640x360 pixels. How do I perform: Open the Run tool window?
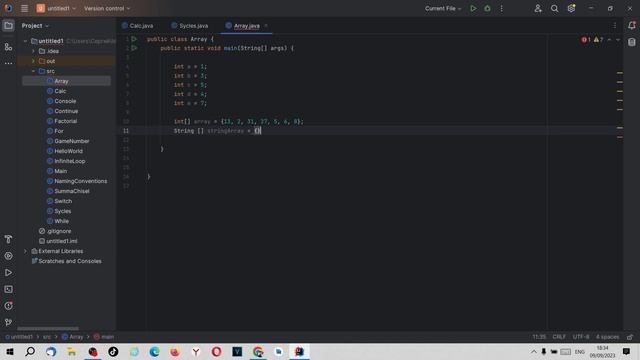click(8, 273)
